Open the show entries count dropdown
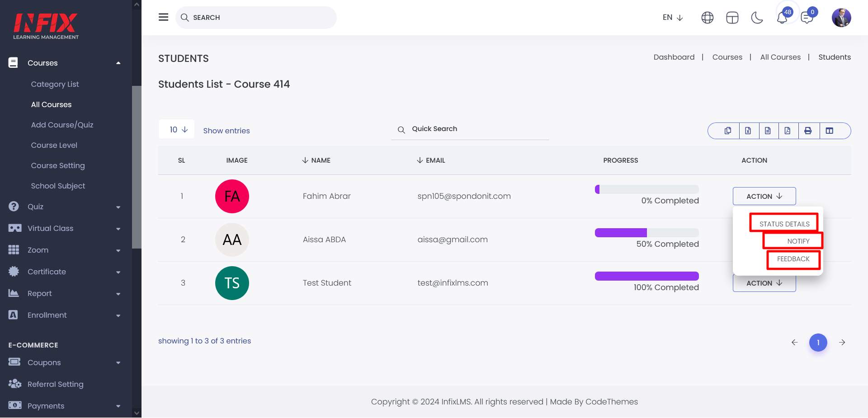Image resolution: width=868 pixels, height=418 pixels. [x=177, y=130]
